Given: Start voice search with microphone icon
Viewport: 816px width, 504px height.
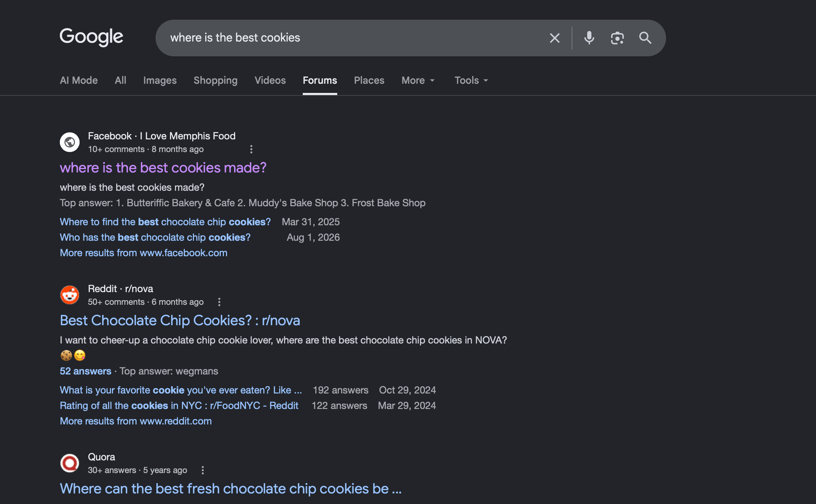Looking at the screenshot, I should click(x=589, y=38).
